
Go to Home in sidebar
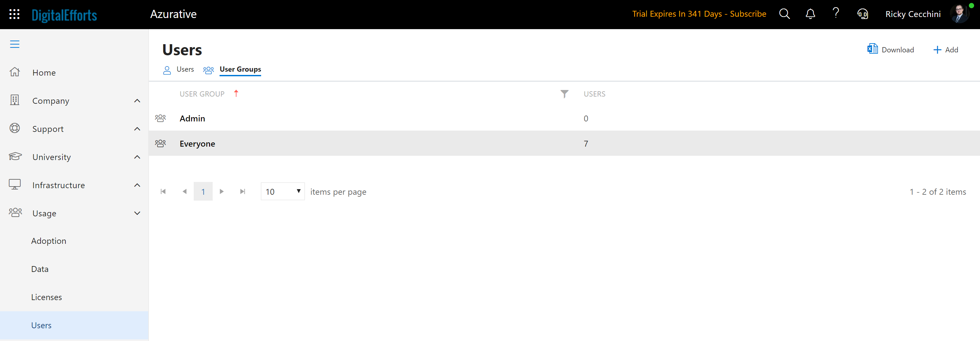tap(44, 73)
